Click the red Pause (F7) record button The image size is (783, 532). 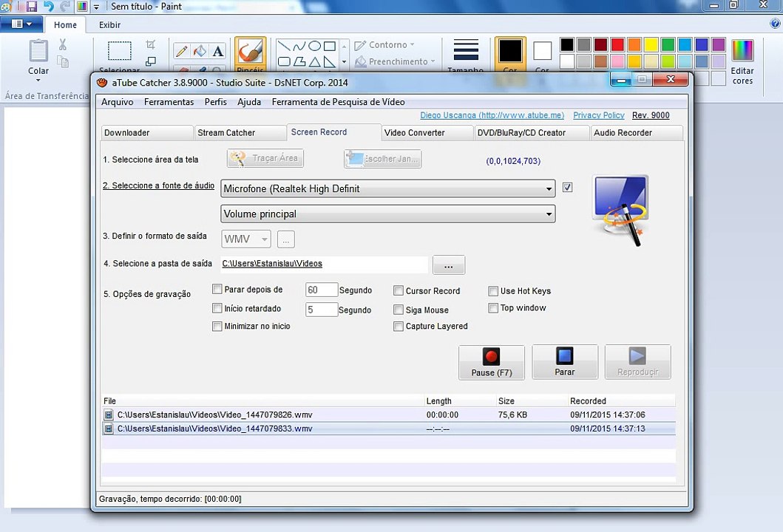pos(492,362)
